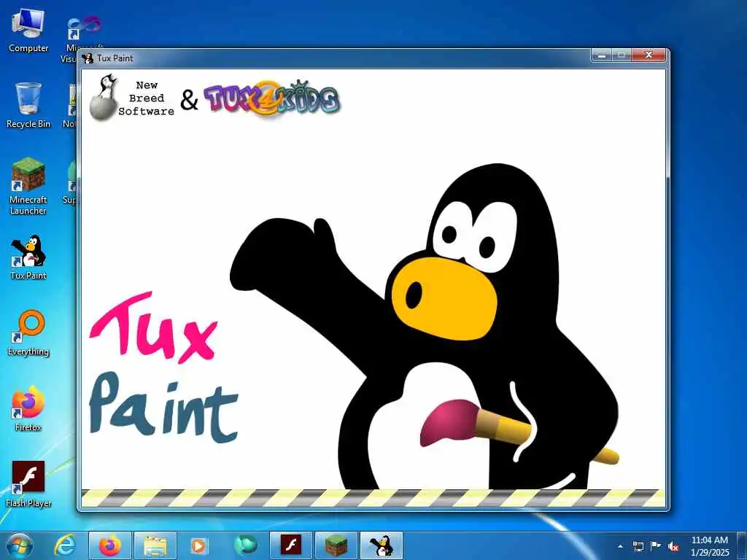Show hidden system tray icons
Viewport: 747px width, 560px height.
tap(620, 546)
